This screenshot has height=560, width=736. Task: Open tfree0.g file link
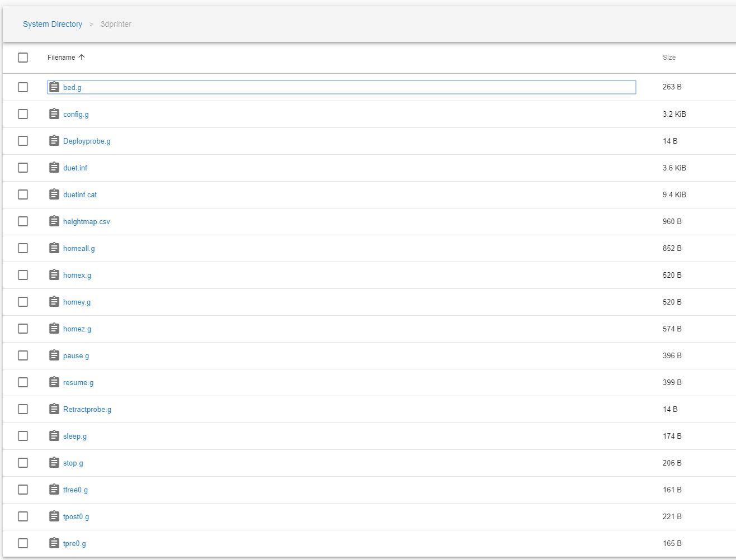(x=76, y=490)
